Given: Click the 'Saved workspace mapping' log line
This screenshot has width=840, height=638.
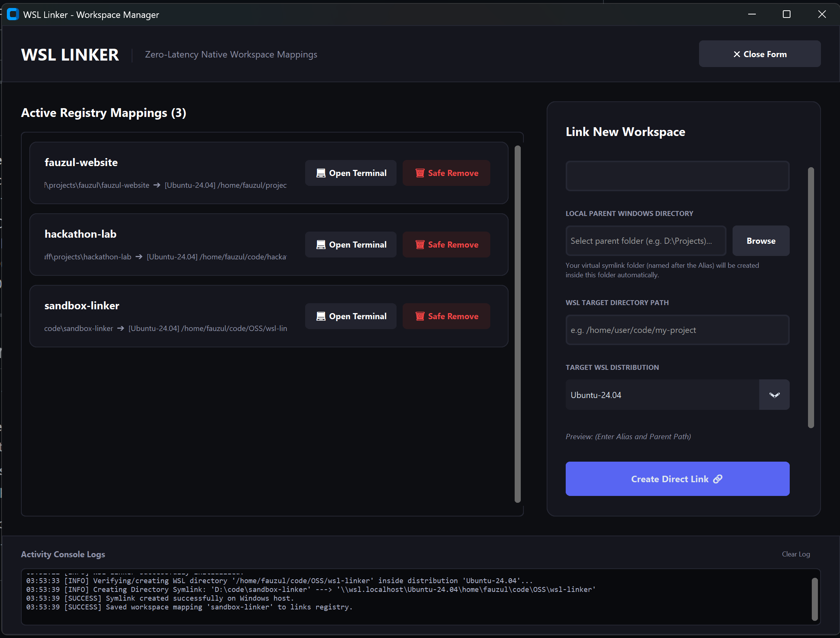Looking at the screenshot, I should point(189,607).
